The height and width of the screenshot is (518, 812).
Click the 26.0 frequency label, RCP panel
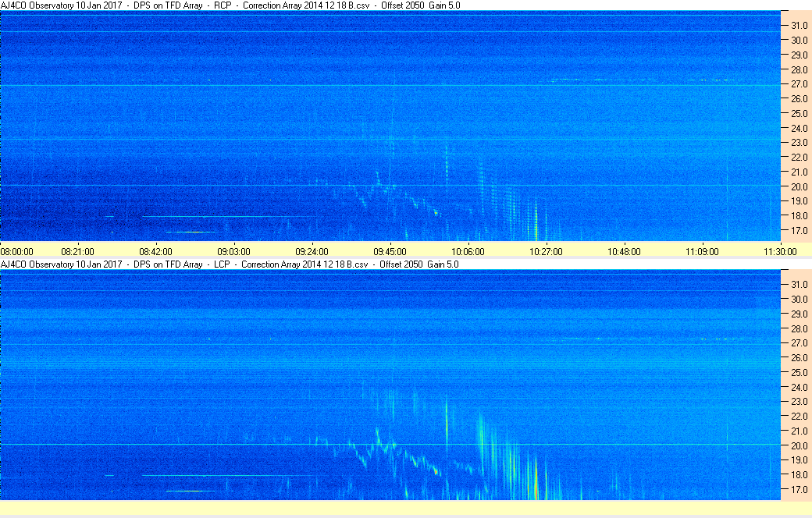[x=799, y=99]
